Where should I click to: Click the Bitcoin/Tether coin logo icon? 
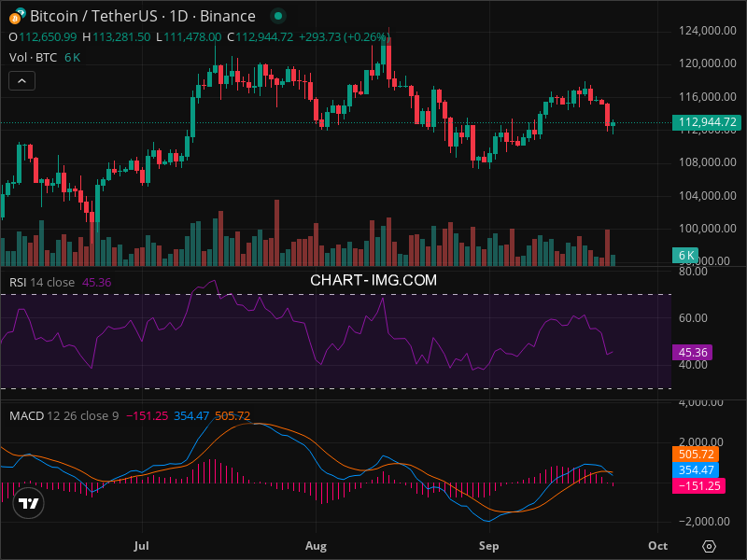pos(20,16)
